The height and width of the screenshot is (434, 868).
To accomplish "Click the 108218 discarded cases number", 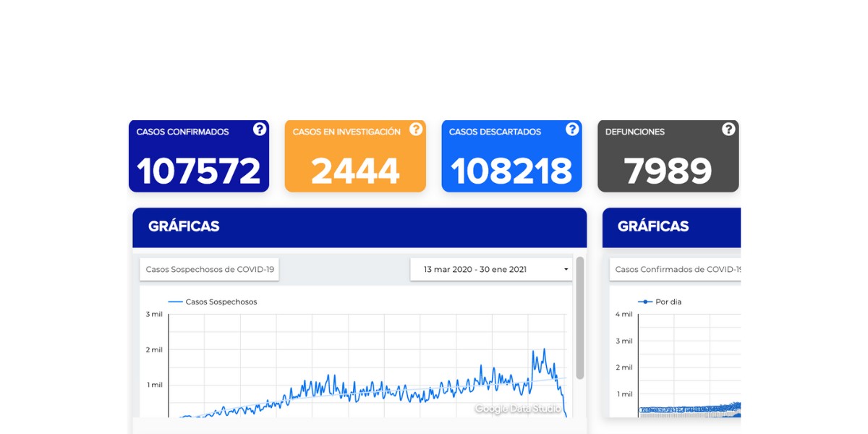I will point(511,171).
